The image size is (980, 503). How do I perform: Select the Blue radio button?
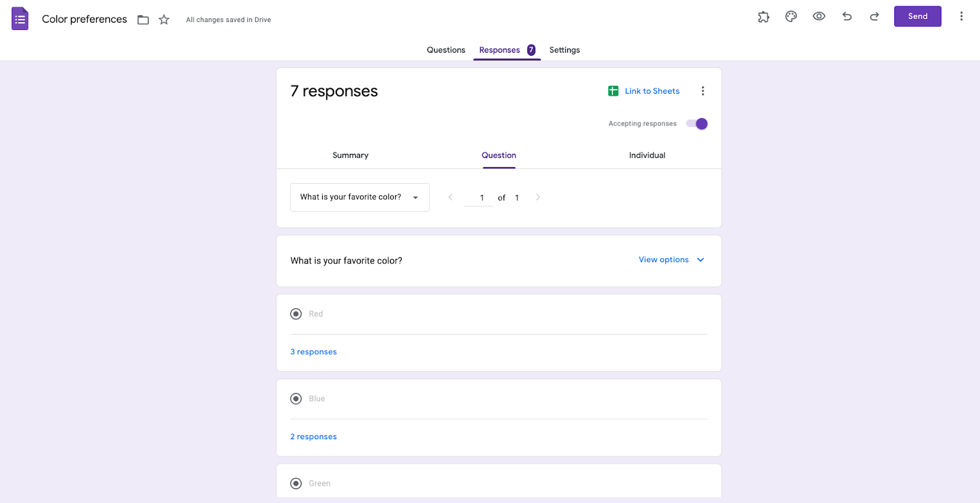tap(296, 399)
